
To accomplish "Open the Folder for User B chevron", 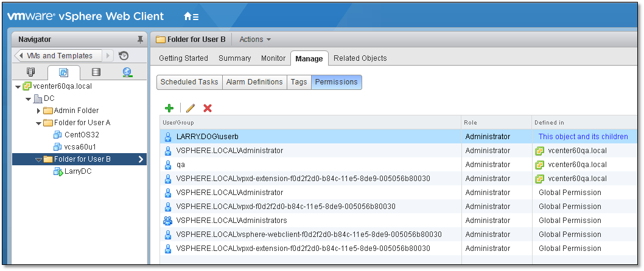I will coord(141,159).
